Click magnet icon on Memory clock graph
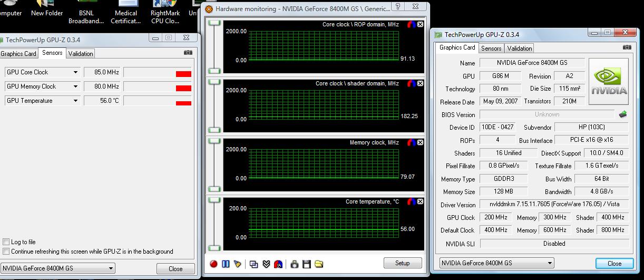644x280 pixels. click(412, 142)
